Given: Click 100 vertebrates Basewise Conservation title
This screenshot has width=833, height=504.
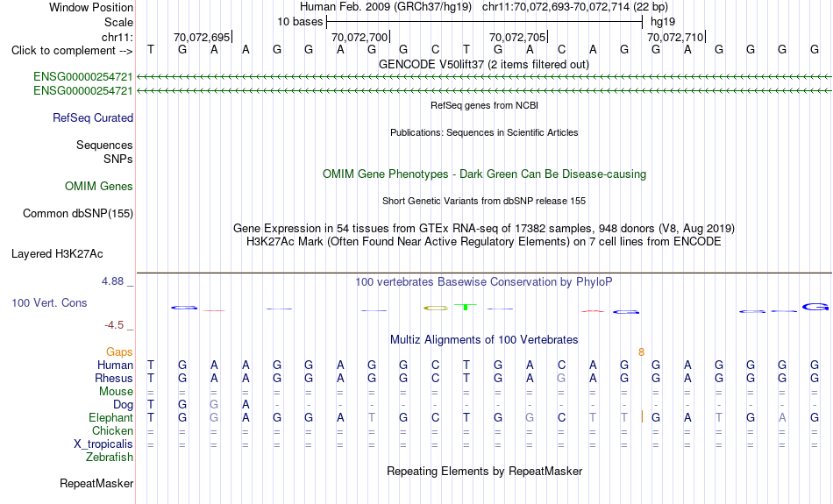Looking at the screenshot, I should tap(484, 282).
